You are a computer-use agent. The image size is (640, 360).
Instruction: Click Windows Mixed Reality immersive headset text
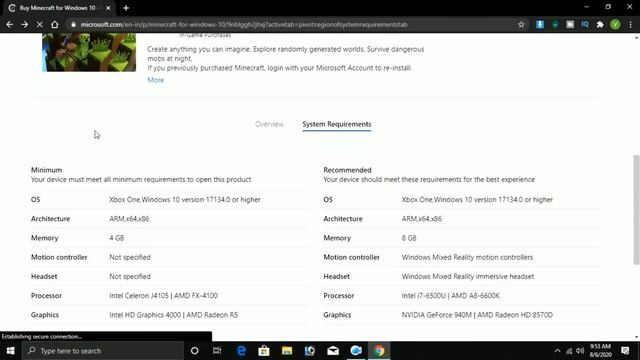[468, 276]
